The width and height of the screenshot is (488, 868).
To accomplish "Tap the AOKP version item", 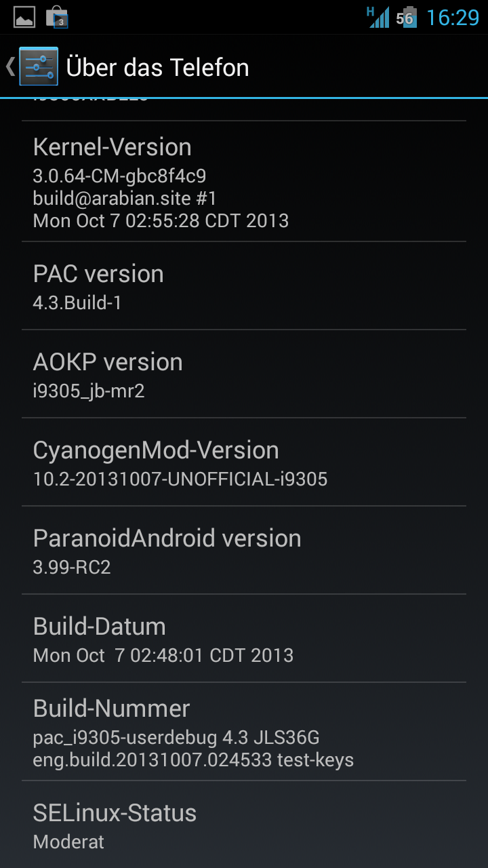I will tap(244, 374).
